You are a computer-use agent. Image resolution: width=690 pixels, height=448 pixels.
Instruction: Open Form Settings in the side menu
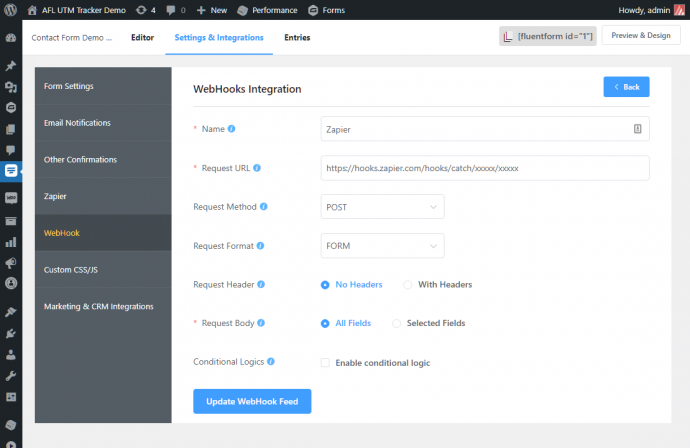pyautogui.click(x=103, y=86)
